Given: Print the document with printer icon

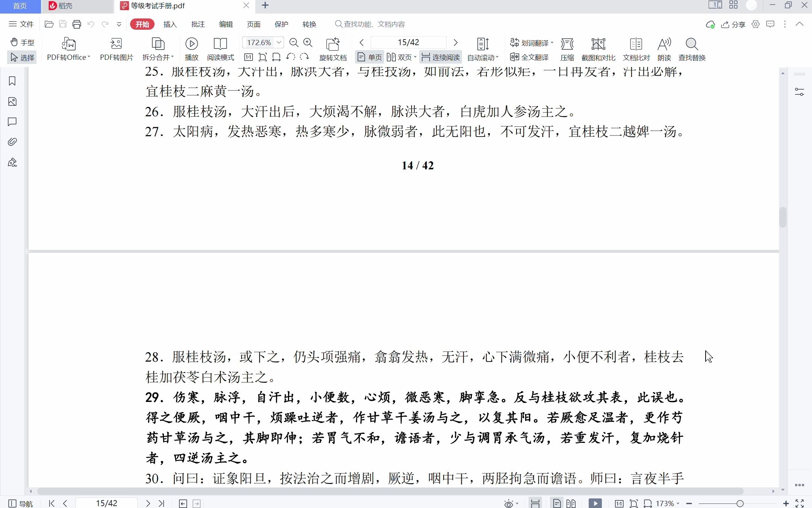Looking at the screenshot, I should [x=77, y=24].
